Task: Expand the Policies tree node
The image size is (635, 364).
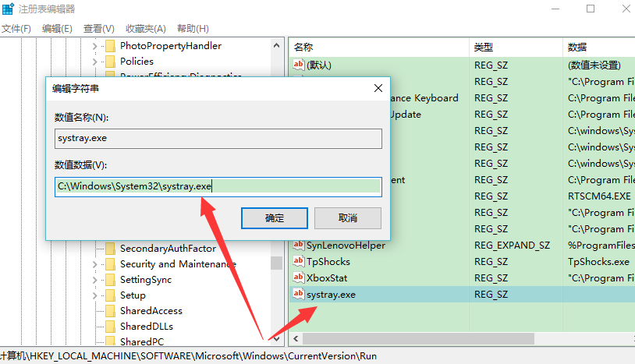Action: click(x=94, y=62)
